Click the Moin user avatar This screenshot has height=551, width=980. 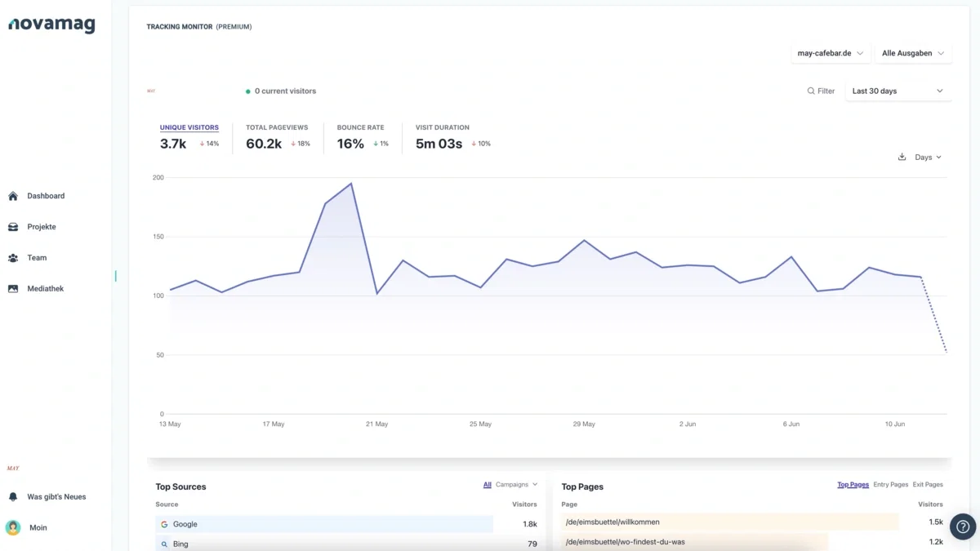click(13, 527)
